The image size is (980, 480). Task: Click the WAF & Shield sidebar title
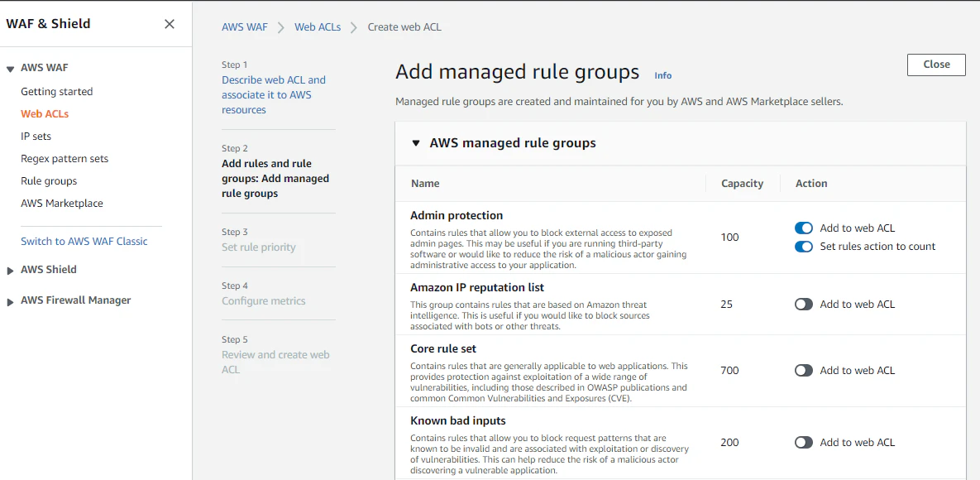tap(48, 24)
